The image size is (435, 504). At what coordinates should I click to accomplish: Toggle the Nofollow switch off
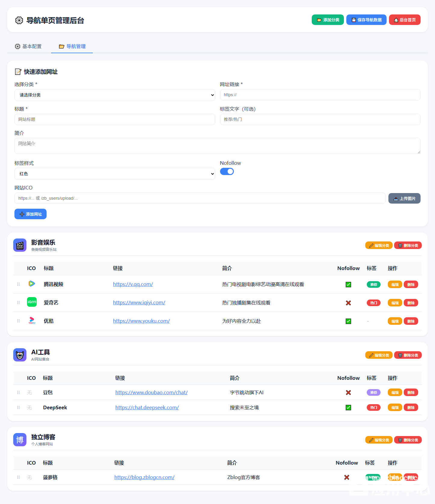(227, 171)
